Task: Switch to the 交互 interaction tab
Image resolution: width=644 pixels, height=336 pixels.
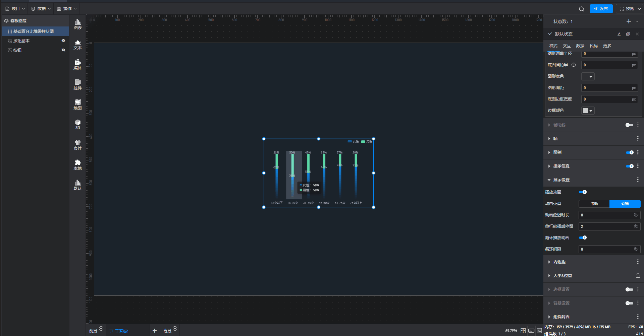Action: pos(567,46)
